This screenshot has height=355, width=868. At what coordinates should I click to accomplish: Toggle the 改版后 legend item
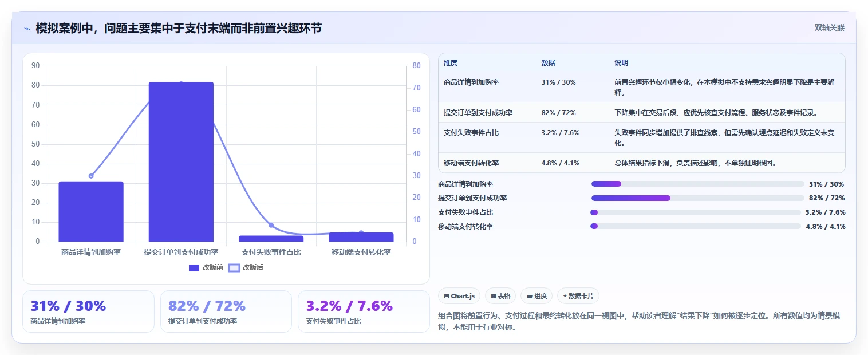[x=246, y=267]
